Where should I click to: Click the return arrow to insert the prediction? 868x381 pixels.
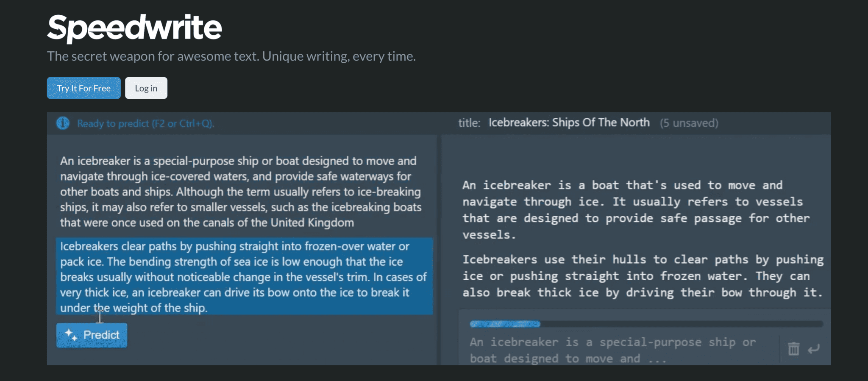(814, 349)
